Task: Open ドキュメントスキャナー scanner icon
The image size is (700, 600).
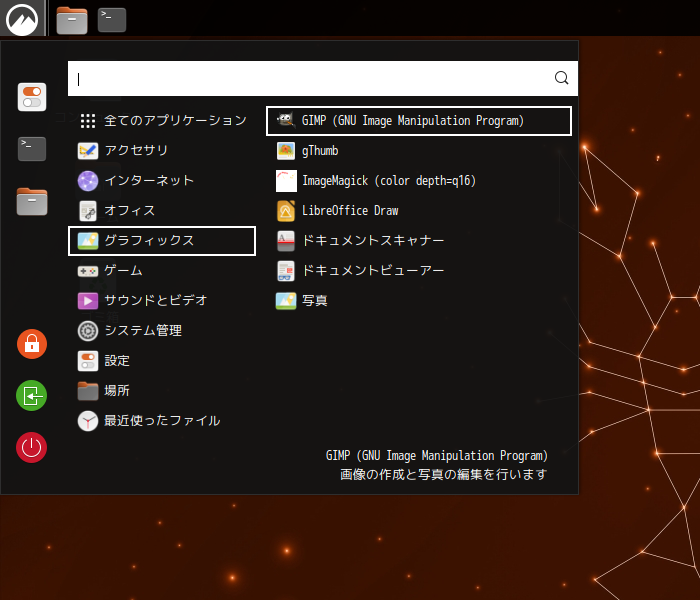Action: (286, 241)
